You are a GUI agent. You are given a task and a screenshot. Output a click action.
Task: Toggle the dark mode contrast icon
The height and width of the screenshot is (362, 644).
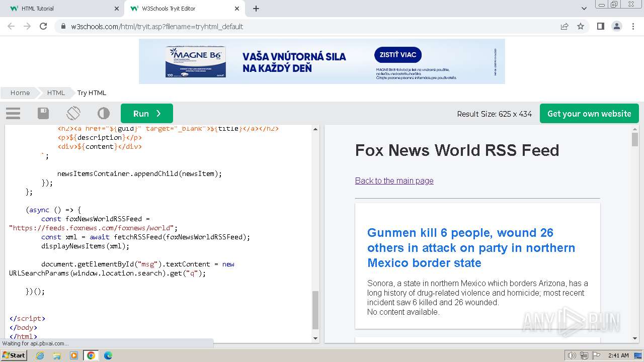(x=104, y=113)
